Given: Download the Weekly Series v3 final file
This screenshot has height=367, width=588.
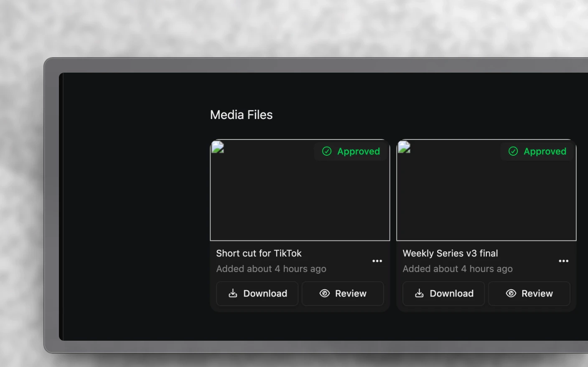Looking at the screenshot, I should tap(443, 294).
